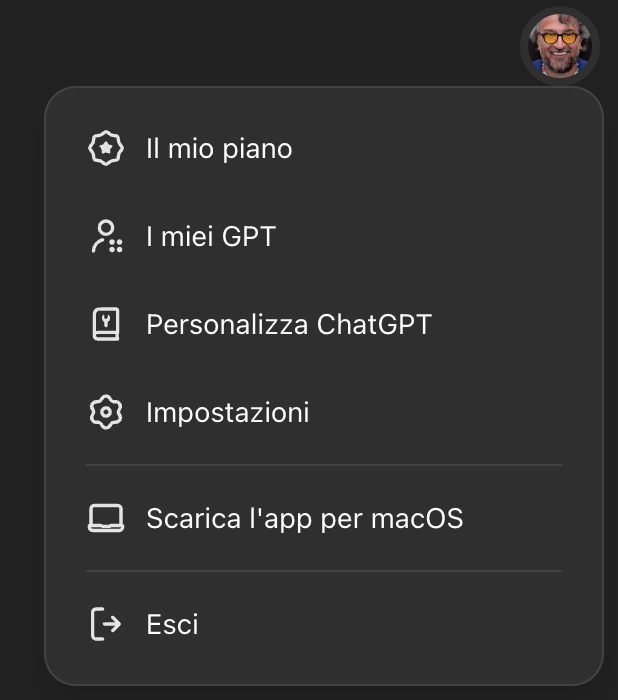
Task: Click the star badge icon beside Il mio piano
Action: coord(106,149)
